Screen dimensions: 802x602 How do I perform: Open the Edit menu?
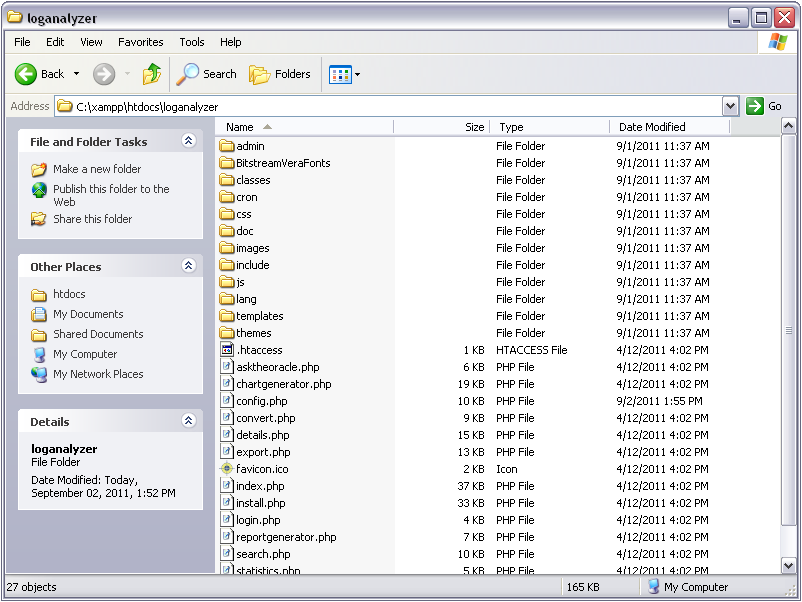pos(55,42)
